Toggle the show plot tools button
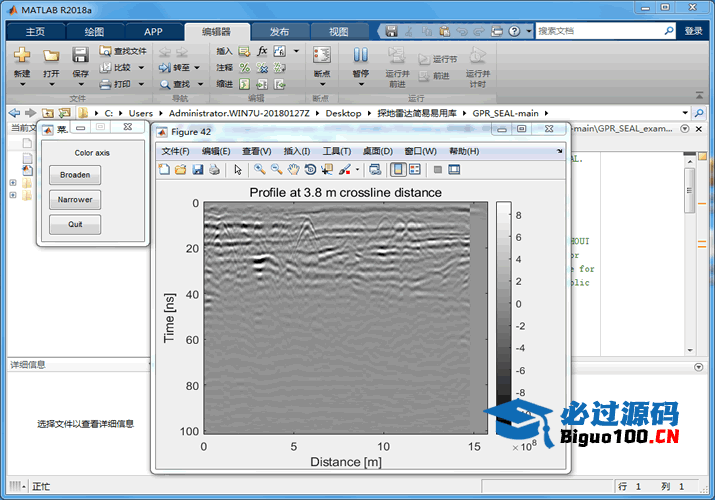 [x=454, y=170]
